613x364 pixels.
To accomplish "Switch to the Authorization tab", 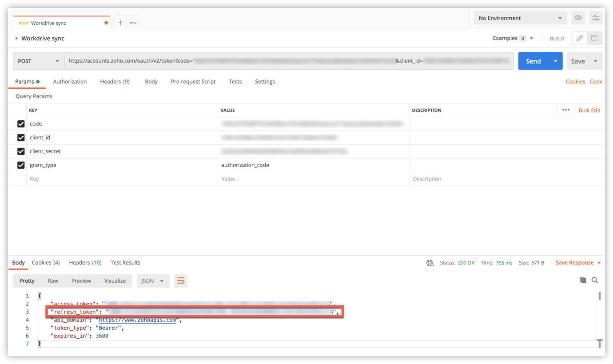I will point(70,82).
